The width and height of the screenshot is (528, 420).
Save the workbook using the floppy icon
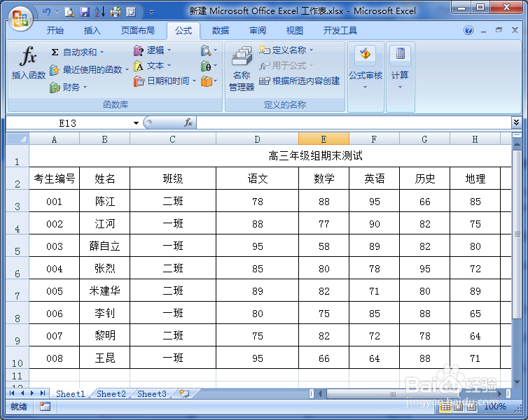[x=85, y=12]
